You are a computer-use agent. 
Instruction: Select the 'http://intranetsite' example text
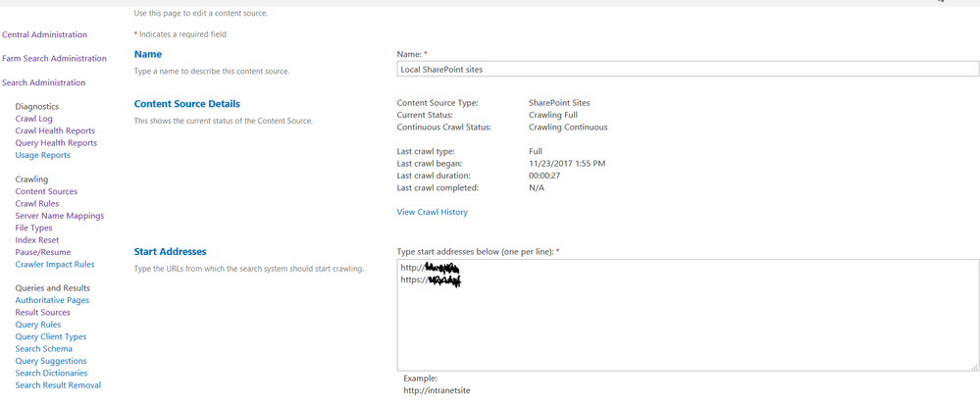(437, 390)
